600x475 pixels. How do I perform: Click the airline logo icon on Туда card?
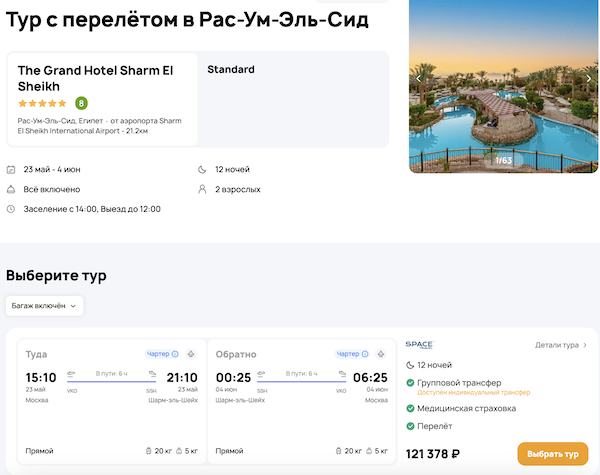[x=191, y=354]
